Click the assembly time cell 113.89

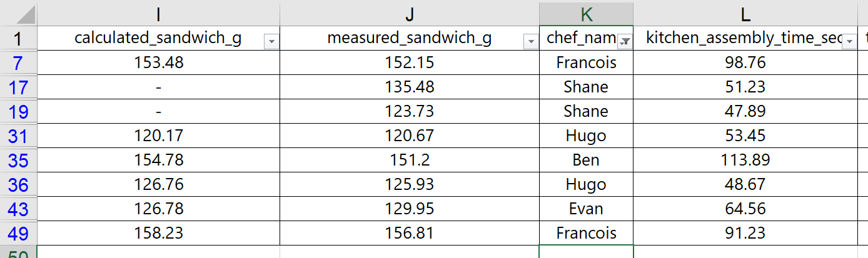(x=745, y=160)
